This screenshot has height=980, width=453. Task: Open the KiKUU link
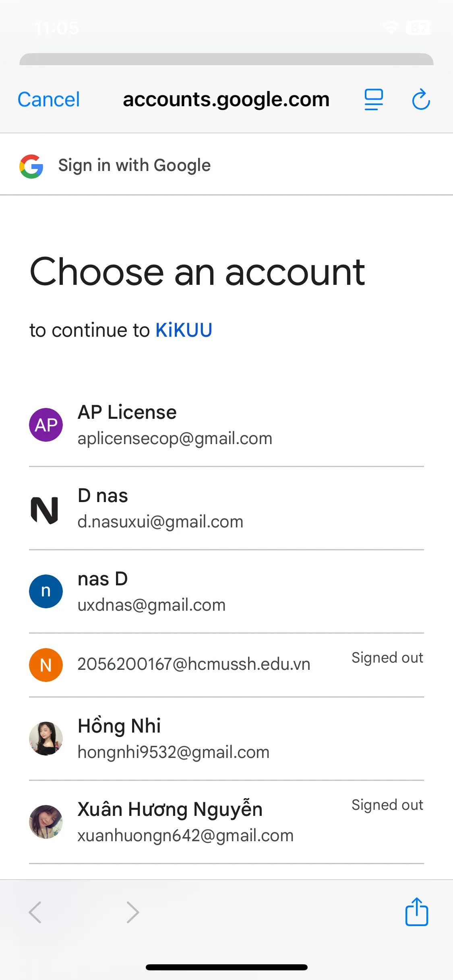point(184,330)
